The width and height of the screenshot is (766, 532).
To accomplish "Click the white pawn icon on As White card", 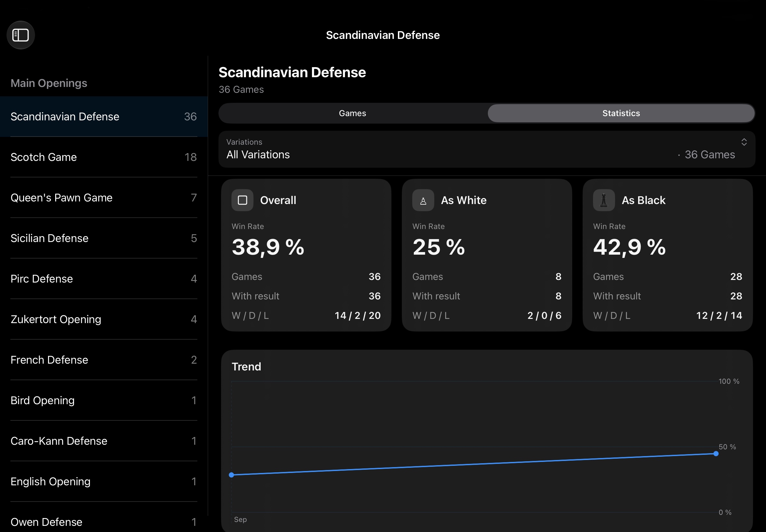I will [x=423, y=200].
